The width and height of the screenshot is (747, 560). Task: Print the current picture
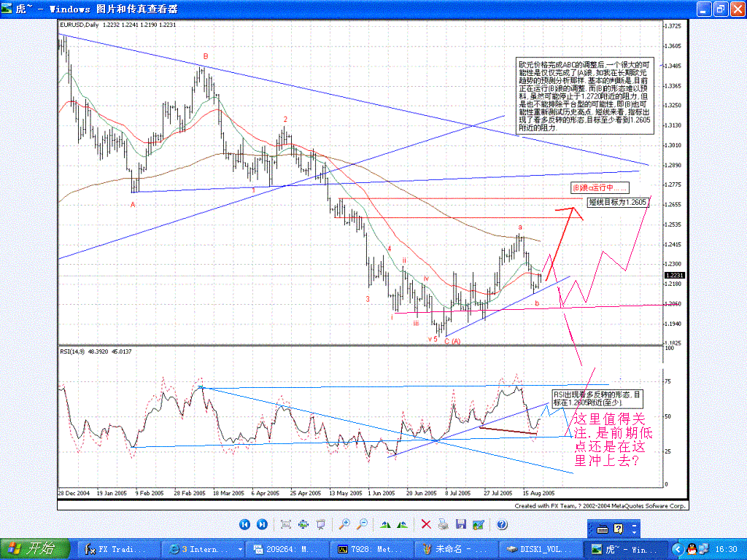(x=443, y=524)
